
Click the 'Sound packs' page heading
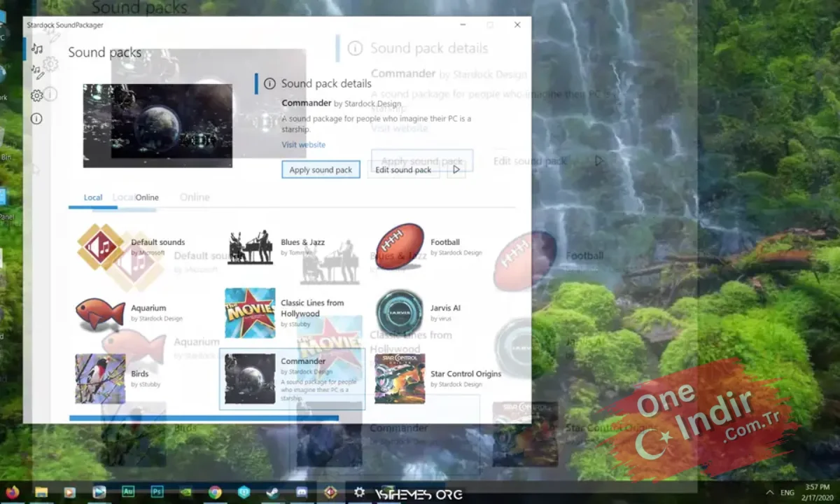point(105,52)
